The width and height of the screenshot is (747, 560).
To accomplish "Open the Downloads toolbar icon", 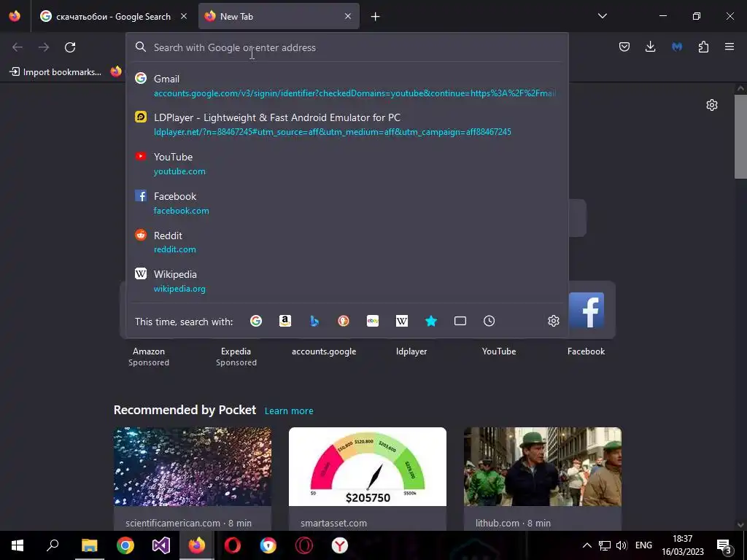I will [650, 47].
